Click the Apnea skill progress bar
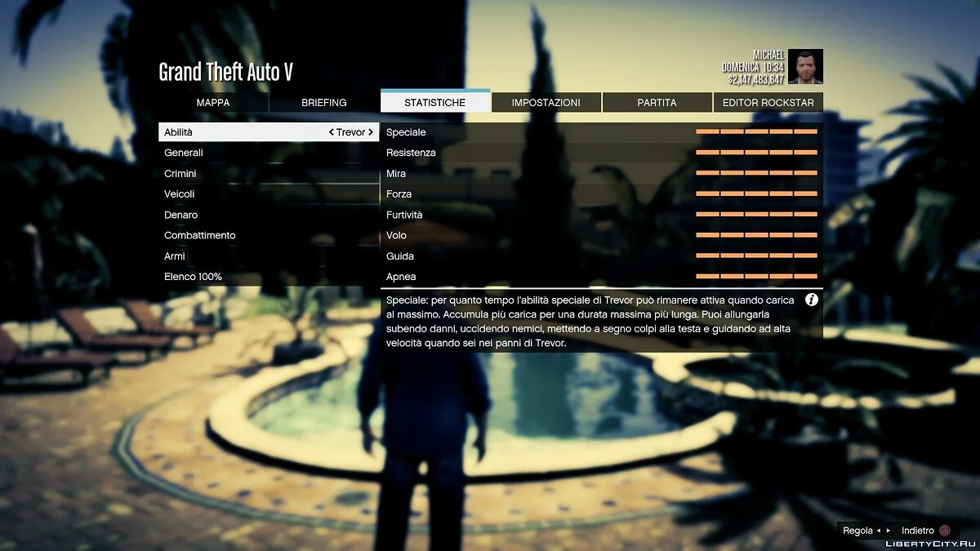The width and height of the screenshot is (980, 551). (756, 277)
